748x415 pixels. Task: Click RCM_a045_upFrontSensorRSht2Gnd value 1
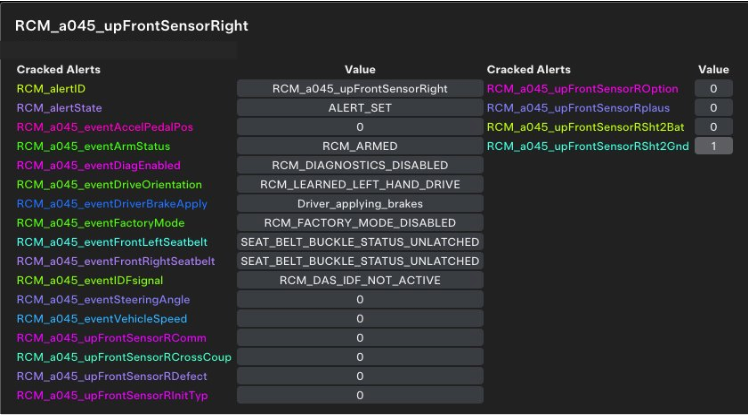click(713, 146)
